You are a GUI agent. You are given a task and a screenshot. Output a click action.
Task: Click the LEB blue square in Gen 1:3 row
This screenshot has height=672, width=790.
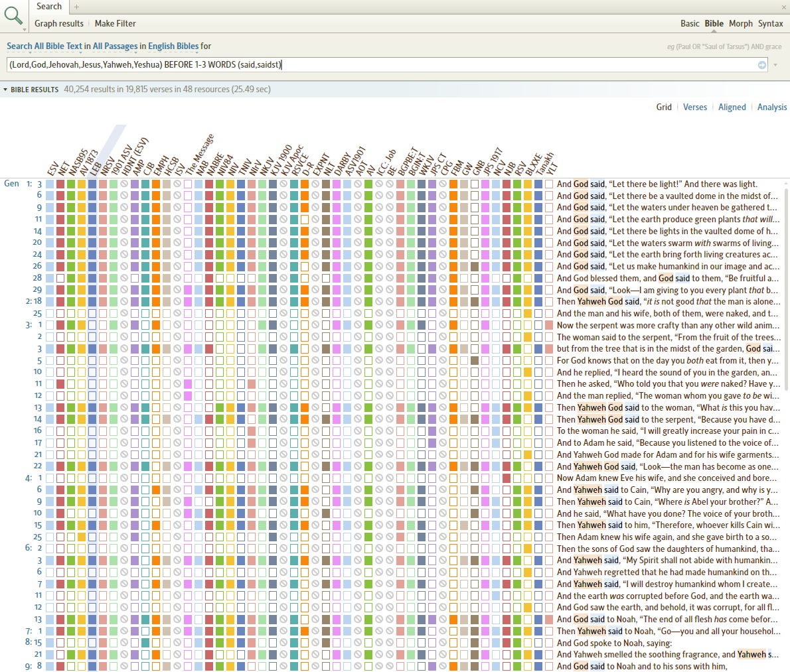92,184
